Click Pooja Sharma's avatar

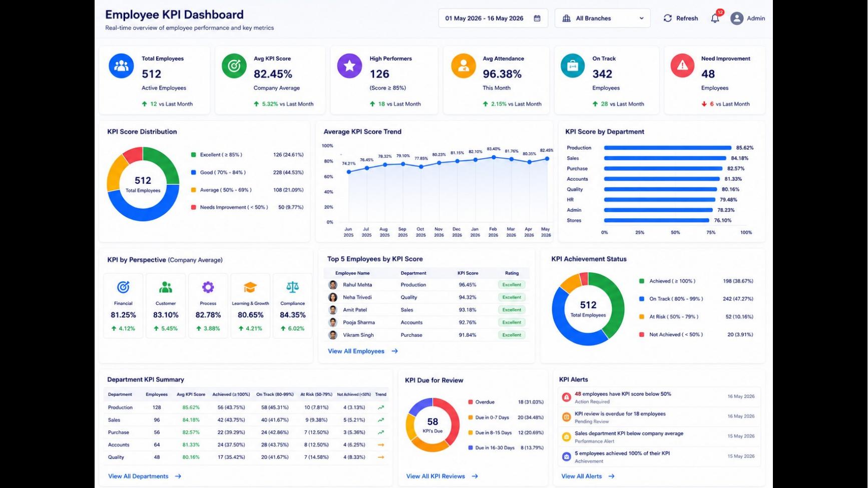(333, 322)
